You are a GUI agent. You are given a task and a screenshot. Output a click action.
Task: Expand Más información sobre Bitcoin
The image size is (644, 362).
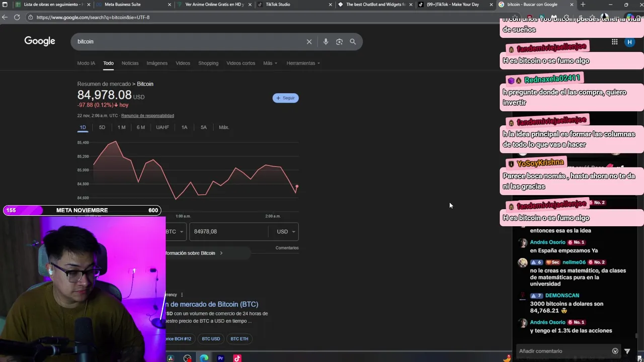[208, 253]
